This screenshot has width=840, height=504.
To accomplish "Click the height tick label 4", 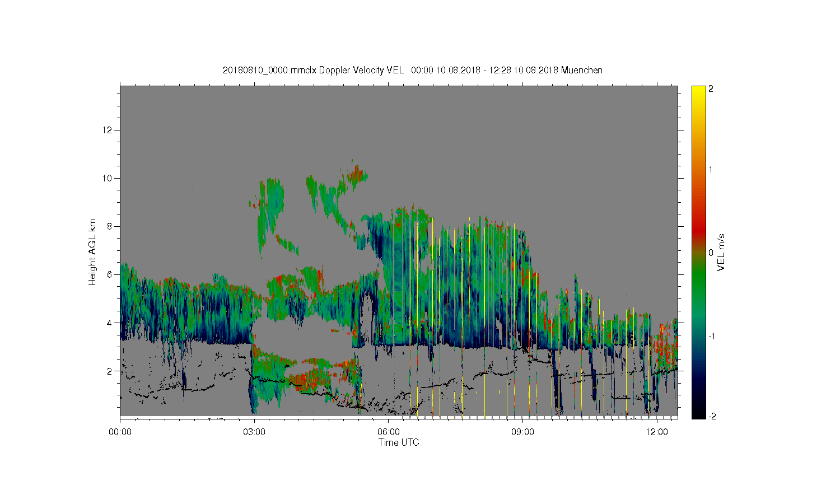I will (110, 323).
